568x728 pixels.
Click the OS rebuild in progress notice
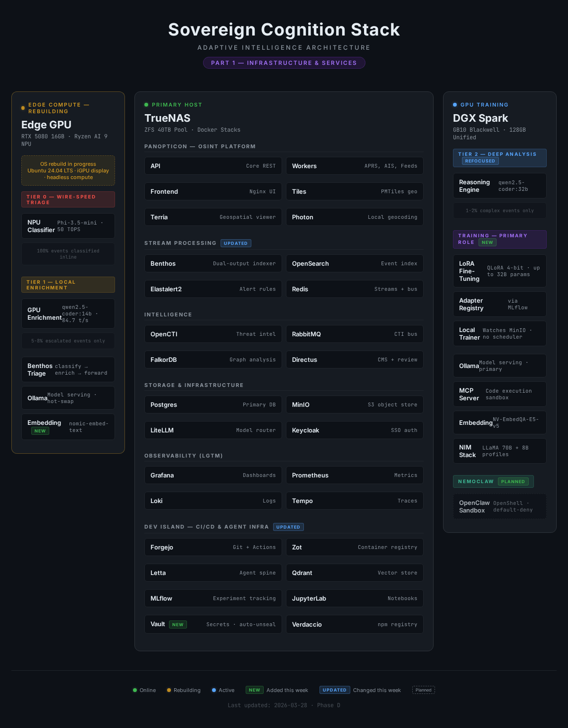pyautogui.click(x=68, y=171)
